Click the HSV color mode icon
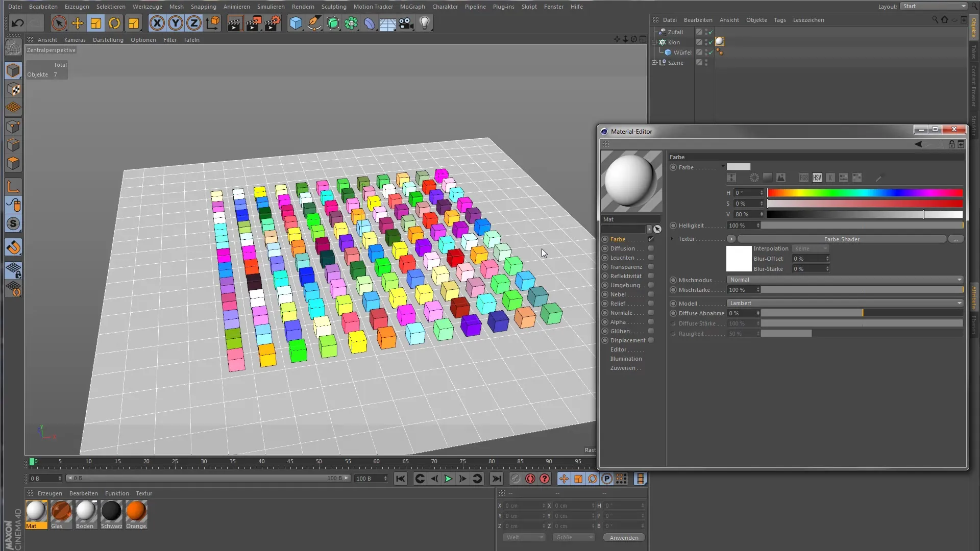This screenshot has width=980, height=551. click(x=817, y=178)
